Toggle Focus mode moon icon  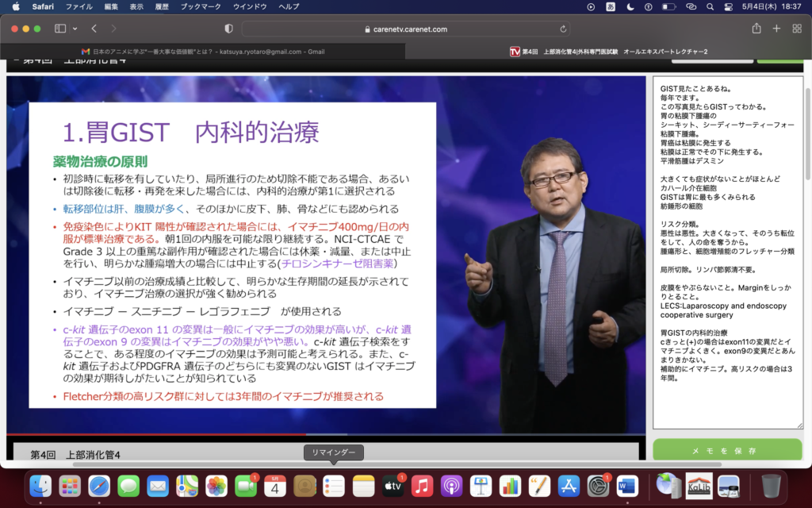point(630,6)
